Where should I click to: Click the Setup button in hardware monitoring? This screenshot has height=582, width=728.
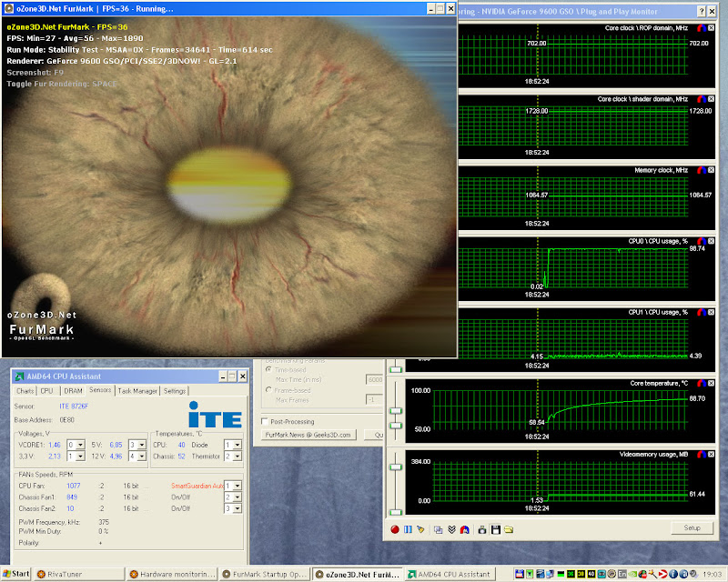pyautogui.click(x=692, y=527)
